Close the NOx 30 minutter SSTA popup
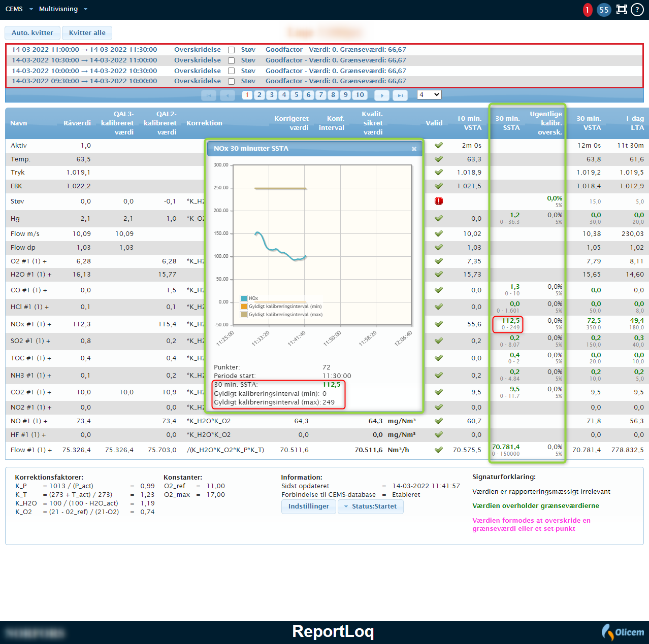The image size is (649, 644). pos(414,149)
